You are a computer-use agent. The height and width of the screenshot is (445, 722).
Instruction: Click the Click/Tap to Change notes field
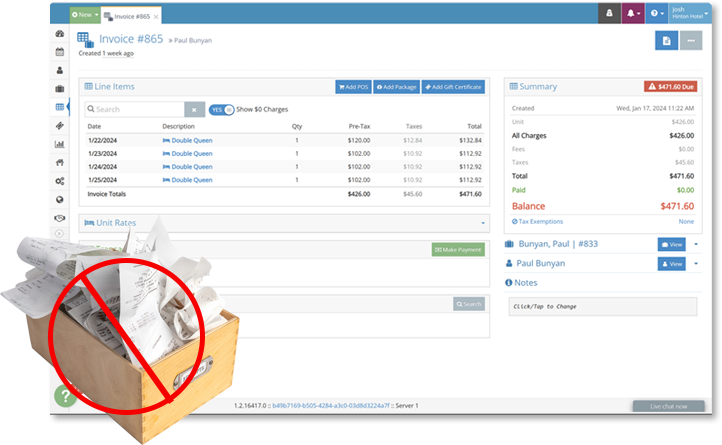point(602,307)
